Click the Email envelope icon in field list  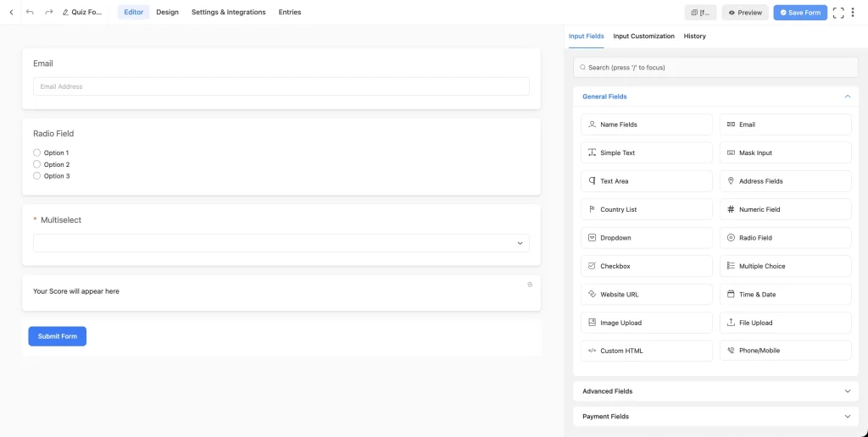click(731, 124)
